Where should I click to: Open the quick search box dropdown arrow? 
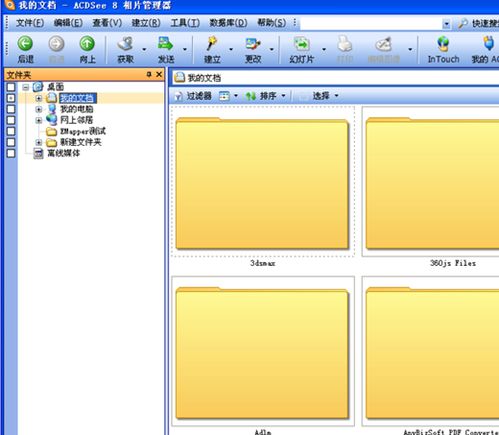click(x=446, y=24)
